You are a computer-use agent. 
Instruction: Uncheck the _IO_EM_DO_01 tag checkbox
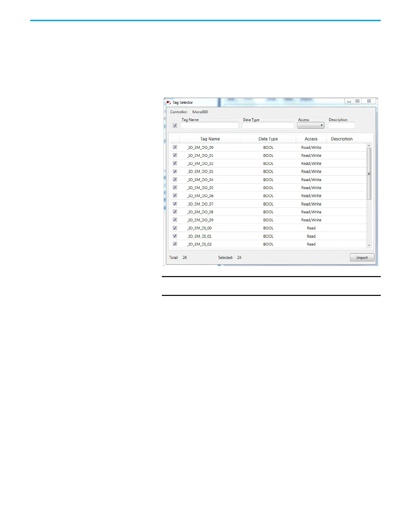[x=175, y=155]
